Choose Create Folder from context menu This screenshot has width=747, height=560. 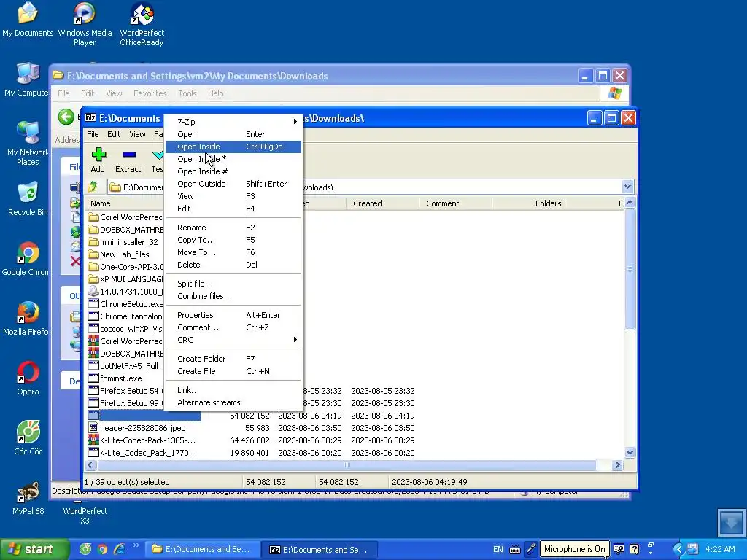point(233,359)
